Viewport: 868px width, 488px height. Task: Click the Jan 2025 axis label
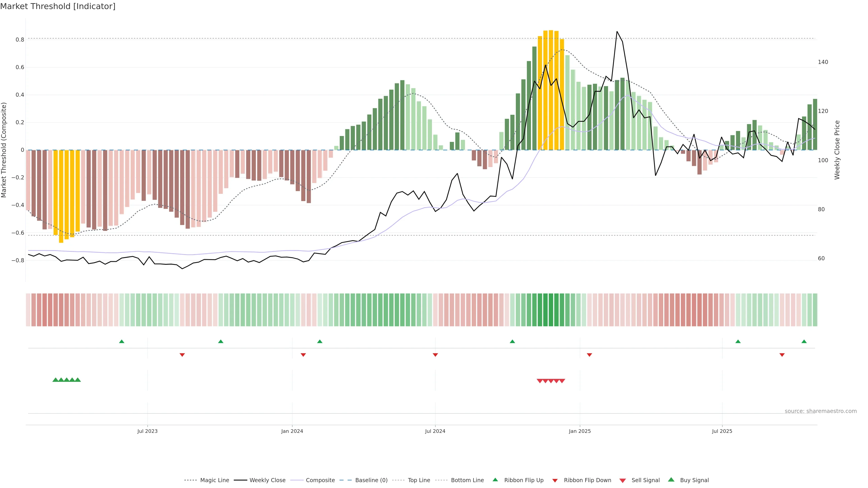580,431
